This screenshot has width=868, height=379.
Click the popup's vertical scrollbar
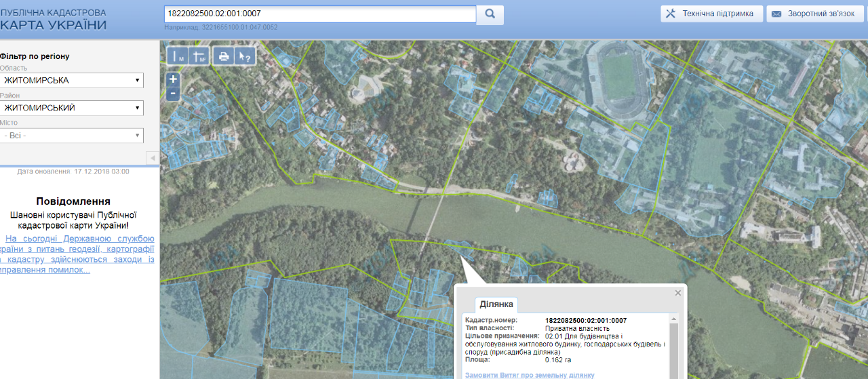[x=673, y=346]
